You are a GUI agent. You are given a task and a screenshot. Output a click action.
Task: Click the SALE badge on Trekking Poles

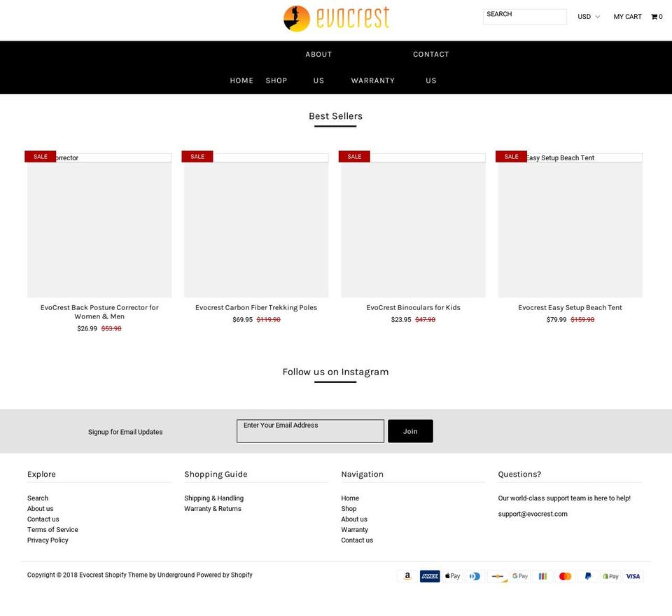(x=197, y=157)
